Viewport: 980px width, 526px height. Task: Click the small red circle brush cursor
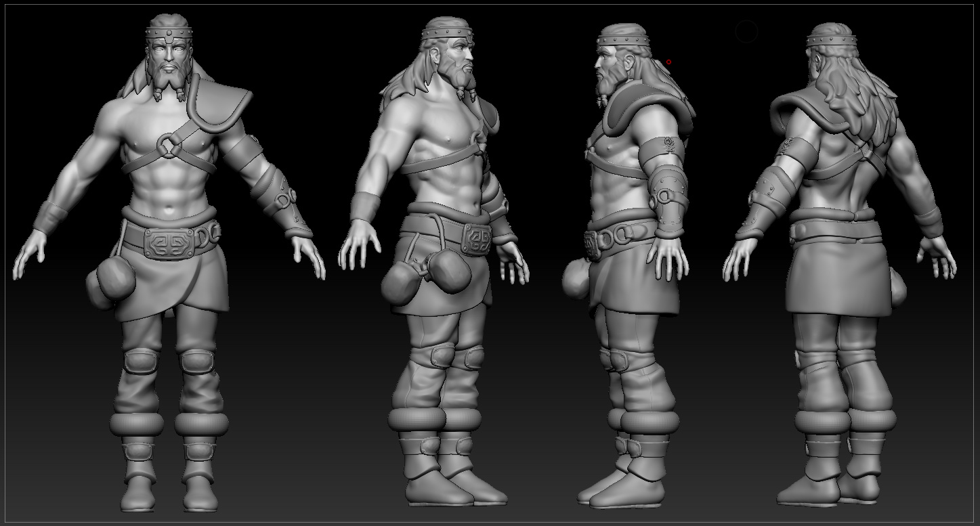point(668,62)
